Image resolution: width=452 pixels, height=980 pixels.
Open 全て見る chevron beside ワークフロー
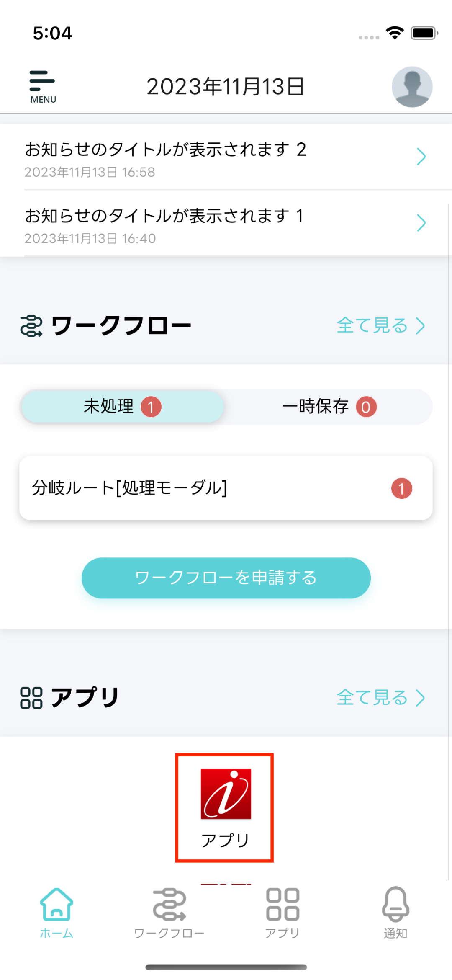point(420,326)
